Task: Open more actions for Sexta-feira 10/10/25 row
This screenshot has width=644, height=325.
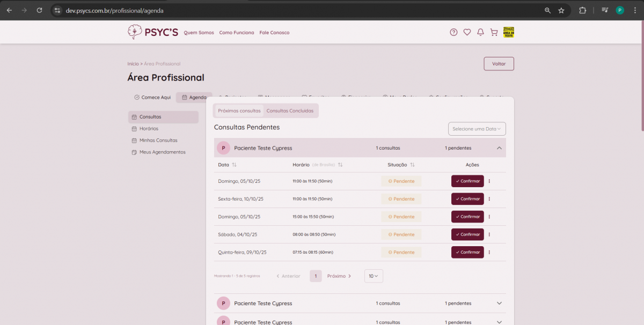Action: pos(489,199)
